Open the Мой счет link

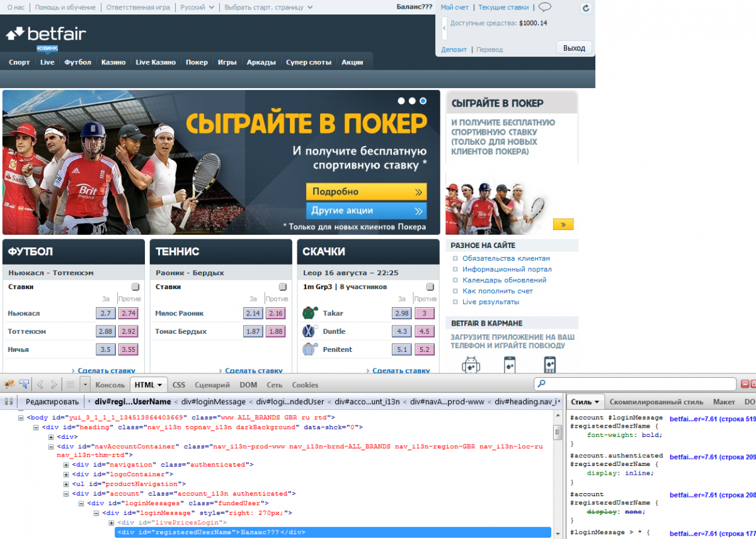click(x=455, y=8)
